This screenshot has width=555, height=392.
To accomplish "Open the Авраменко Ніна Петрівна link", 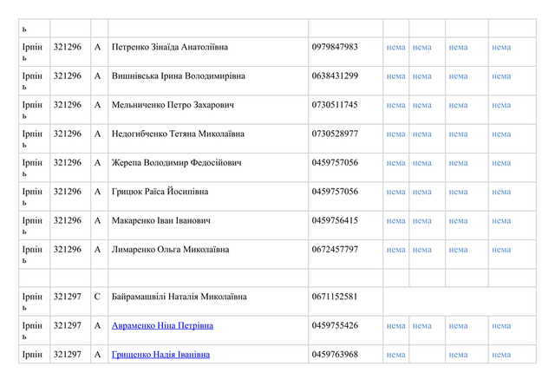I will [x=162, y=326].
